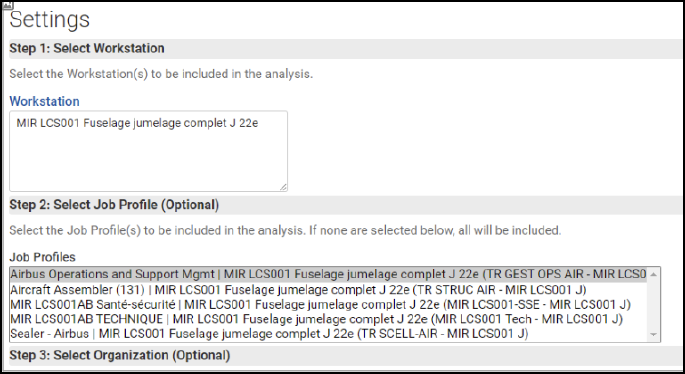Click the Select the Workstation(s) instruction text
Viewport: 685px width, 374px height.
pyautogui.click(x=161, y=74)
